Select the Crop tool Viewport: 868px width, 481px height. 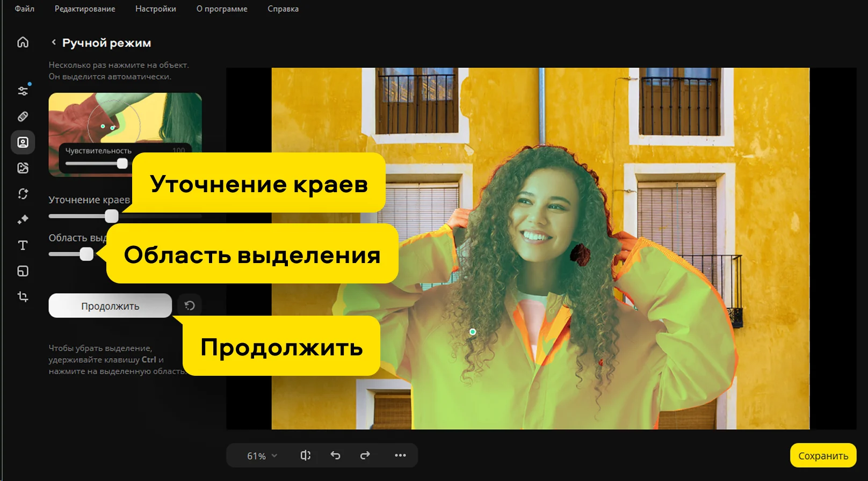(23, 297)
